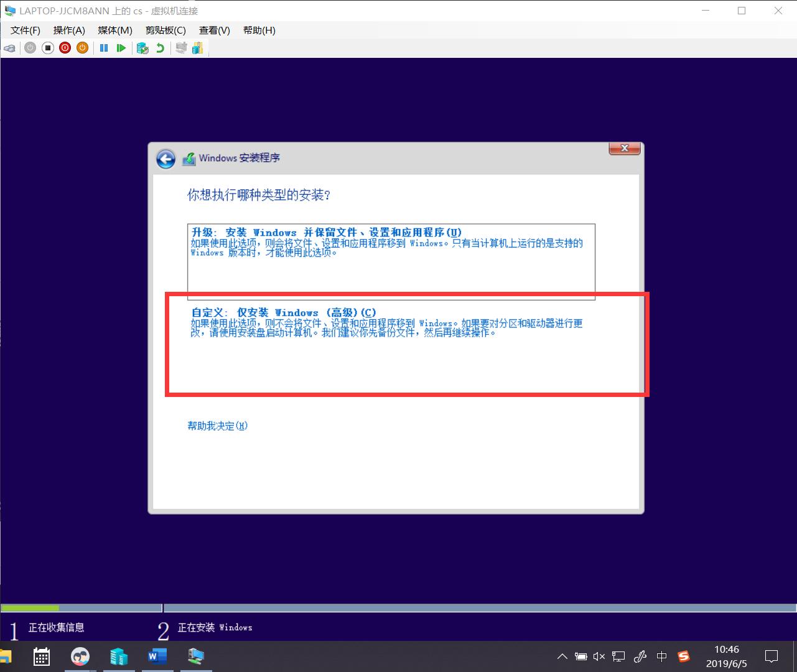Toggle the 中 input language indicator
Viewport: 797px width, 672px height.
(662, 656)
